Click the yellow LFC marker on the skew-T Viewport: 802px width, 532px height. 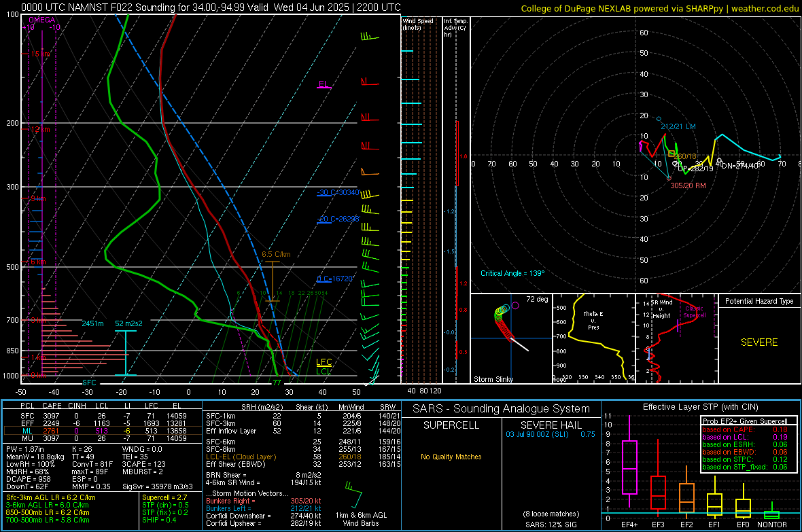click(x=324, y=362)
